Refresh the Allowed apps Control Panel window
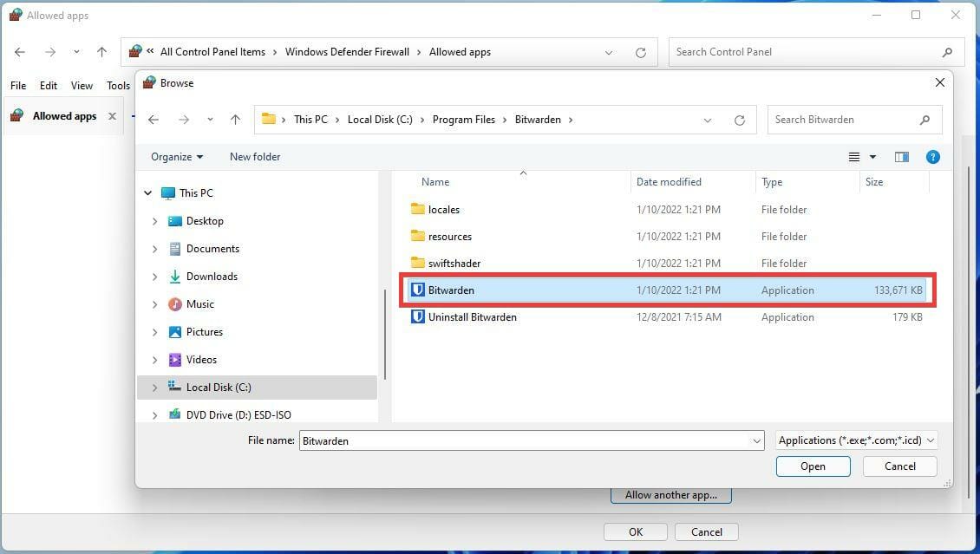The image size is (980, 554). coord(641,53)
